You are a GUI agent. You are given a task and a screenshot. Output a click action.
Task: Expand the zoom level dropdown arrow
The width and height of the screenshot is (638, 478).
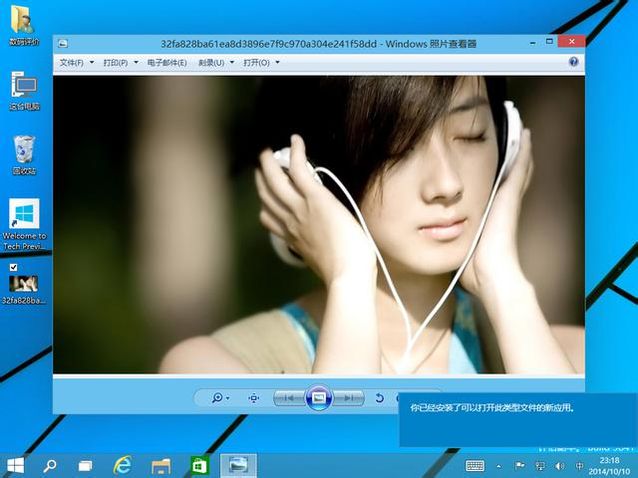tap(228, 398)
